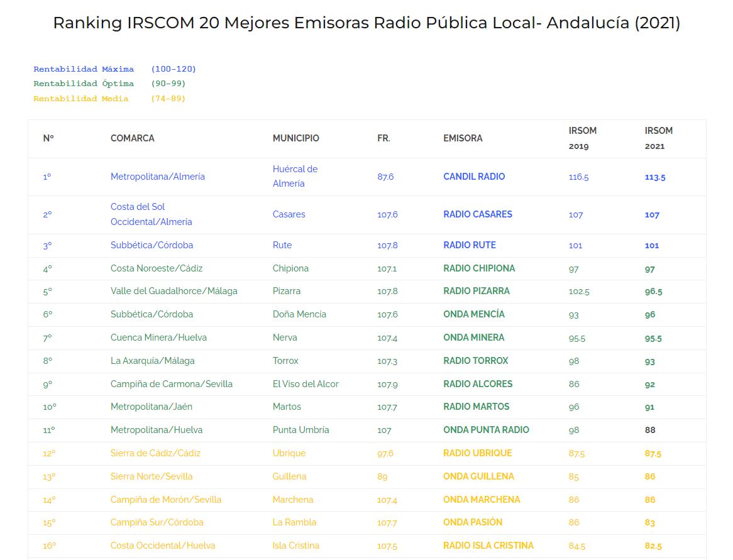
Task: Select the Huércal de Almería municipality cell
Action: click(295, 177)
